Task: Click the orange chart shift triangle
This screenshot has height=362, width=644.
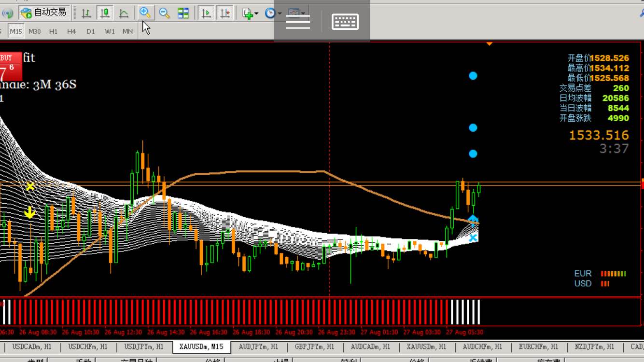Action: 490,44
